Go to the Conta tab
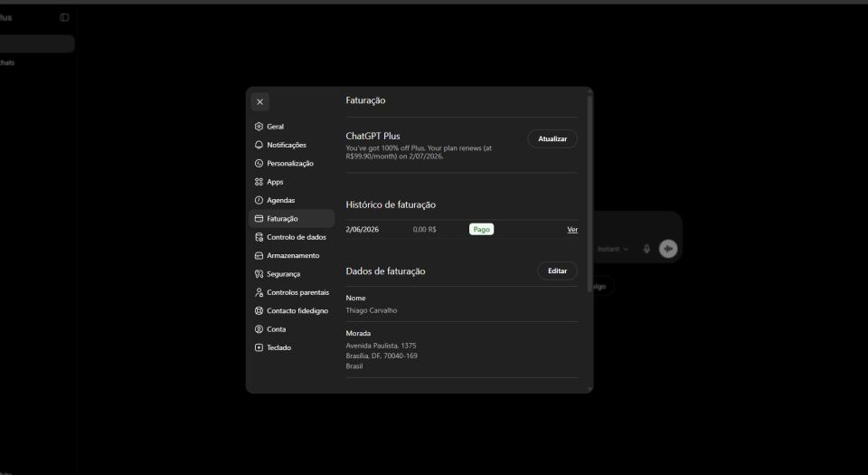The height and width of the screenshot is (475, 868). pyautogui.click(x=292, y=329)
